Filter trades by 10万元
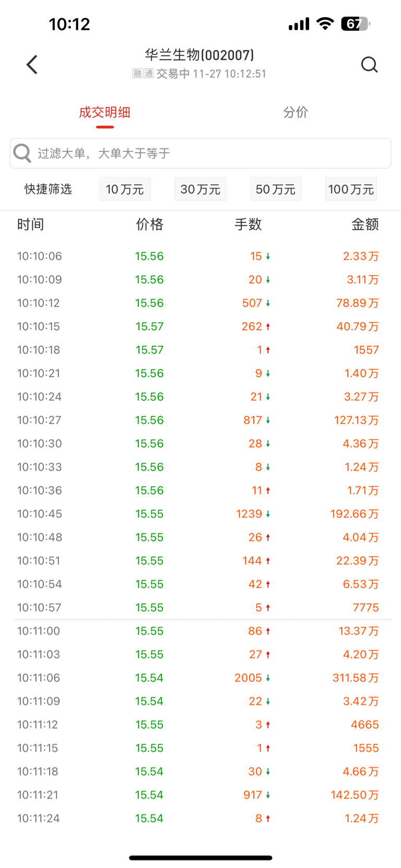This screenshot has height=868, width=401. tap(125, 189)
